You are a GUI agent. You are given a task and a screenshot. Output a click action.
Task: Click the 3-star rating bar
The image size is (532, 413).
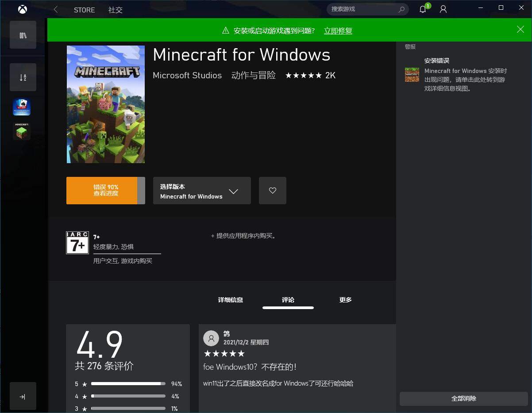128,409
